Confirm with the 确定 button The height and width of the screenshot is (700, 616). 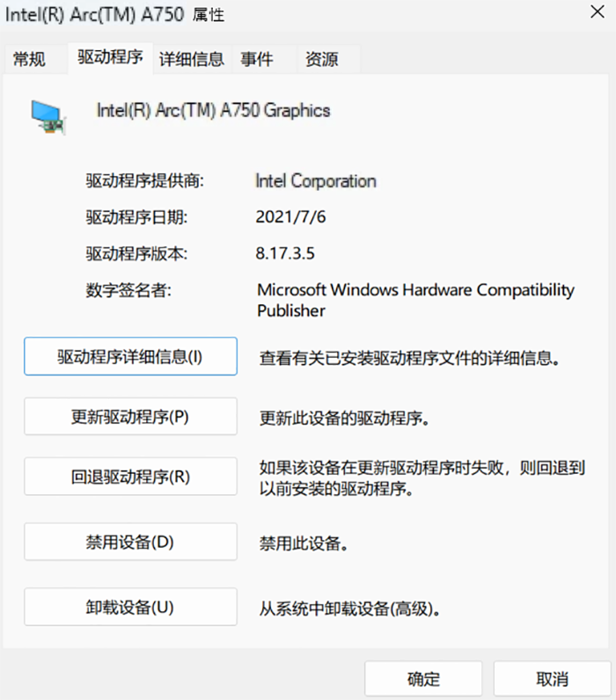[x=423, y=679]
